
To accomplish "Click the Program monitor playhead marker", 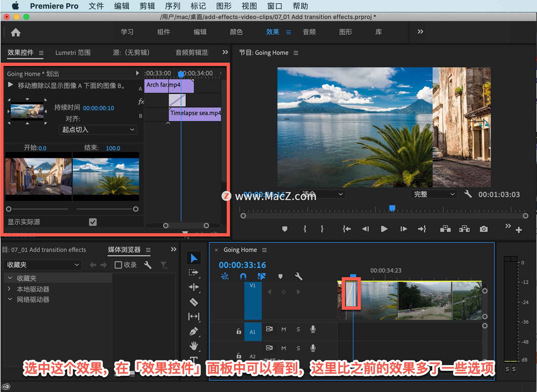I will 392,208.
